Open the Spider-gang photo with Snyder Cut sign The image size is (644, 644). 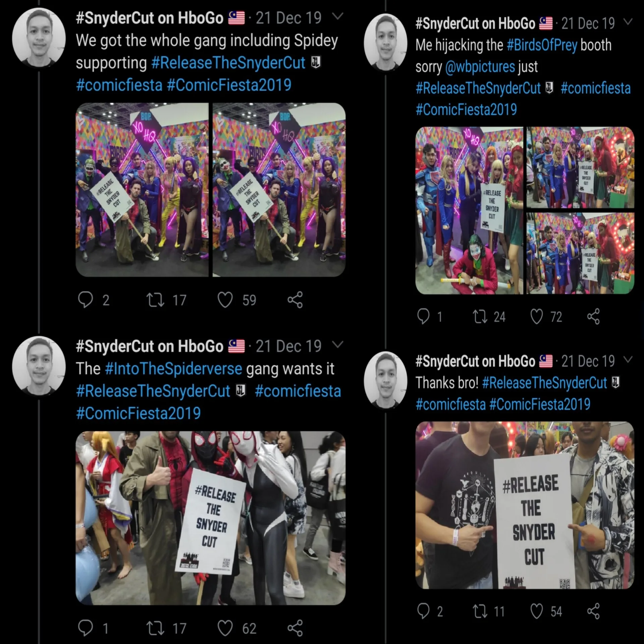point(210,518)
